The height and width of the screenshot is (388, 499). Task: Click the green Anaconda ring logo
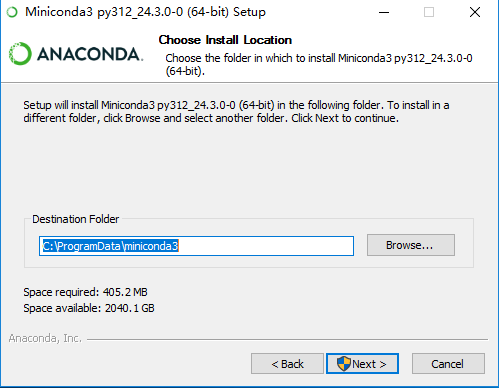tap(20, 54)
